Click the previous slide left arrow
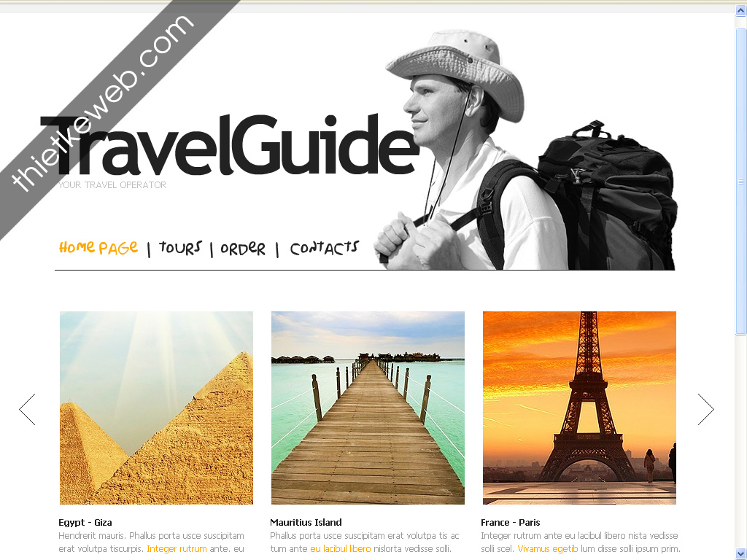 click(x=27, y=409)
